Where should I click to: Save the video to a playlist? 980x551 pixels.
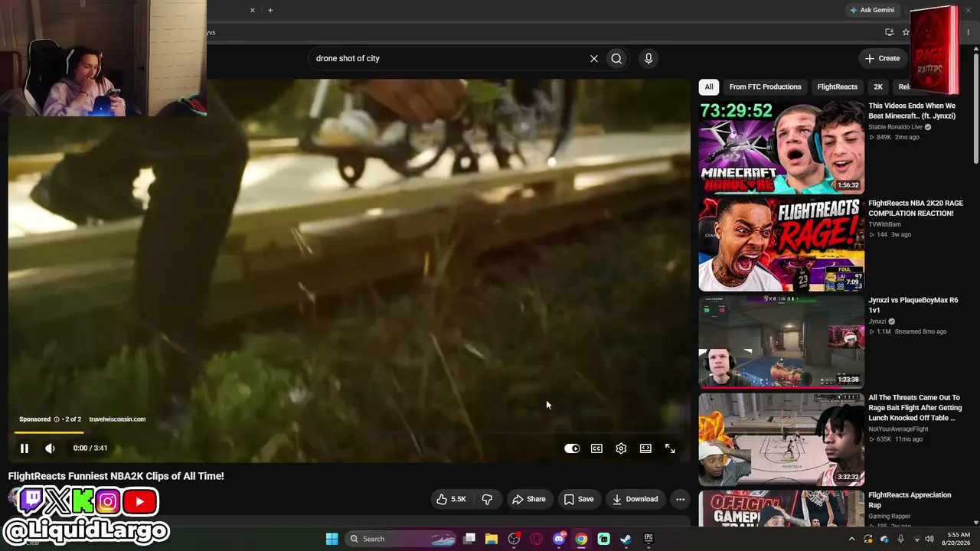tap(579, 499)
